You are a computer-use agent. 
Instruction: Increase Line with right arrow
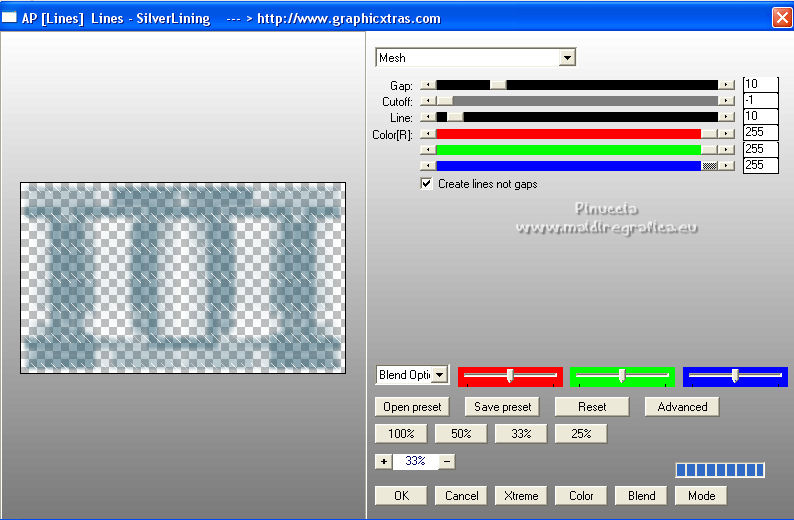pos(726,117)
